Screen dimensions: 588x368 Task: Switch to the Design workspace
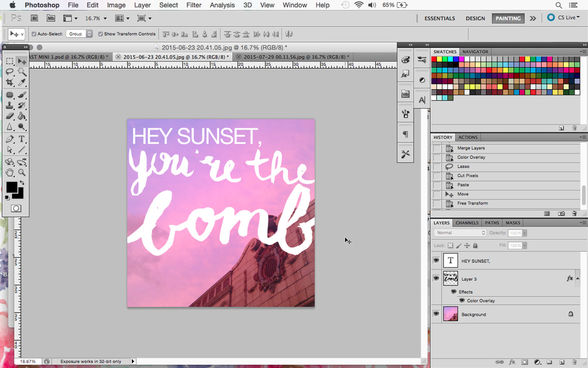475,18
